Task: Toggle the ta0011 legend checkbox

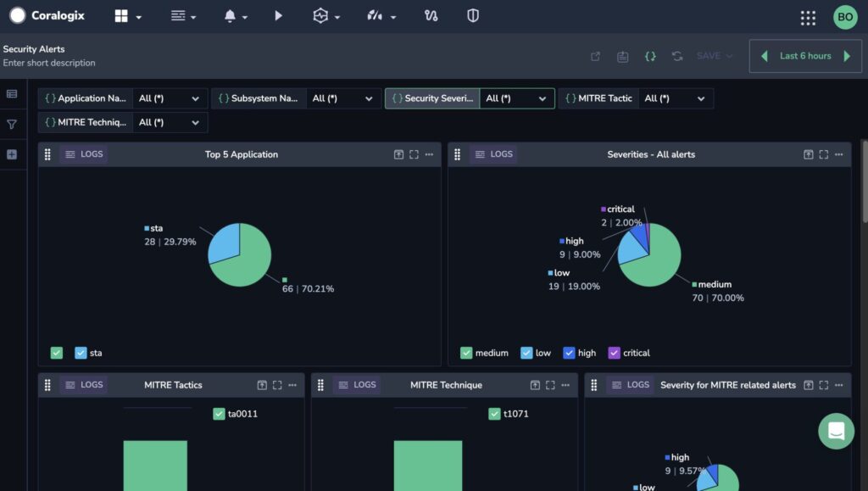Action: (x=219, y=414)
